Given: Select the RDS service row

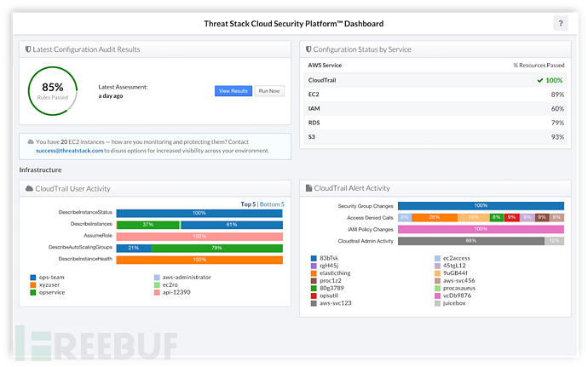Looking at the screenshot, I should (435, 123).
